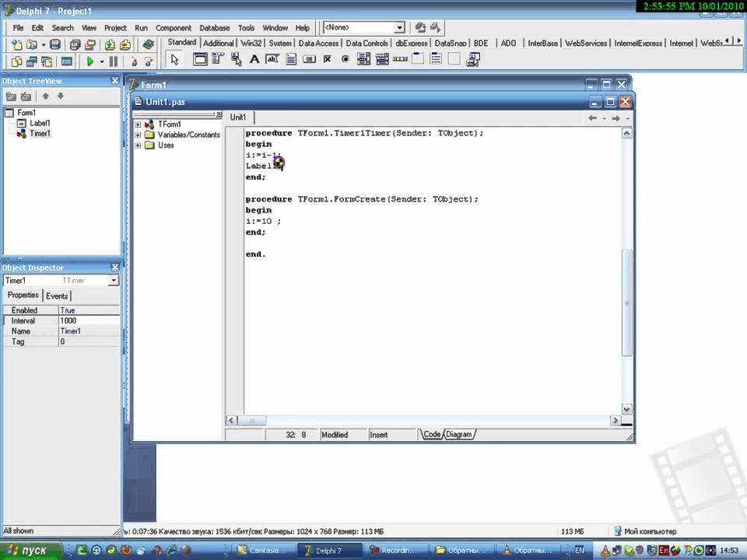The image size is (747, 560).
Task: Run the project with green arrow
Action: [x=90, y=61]
